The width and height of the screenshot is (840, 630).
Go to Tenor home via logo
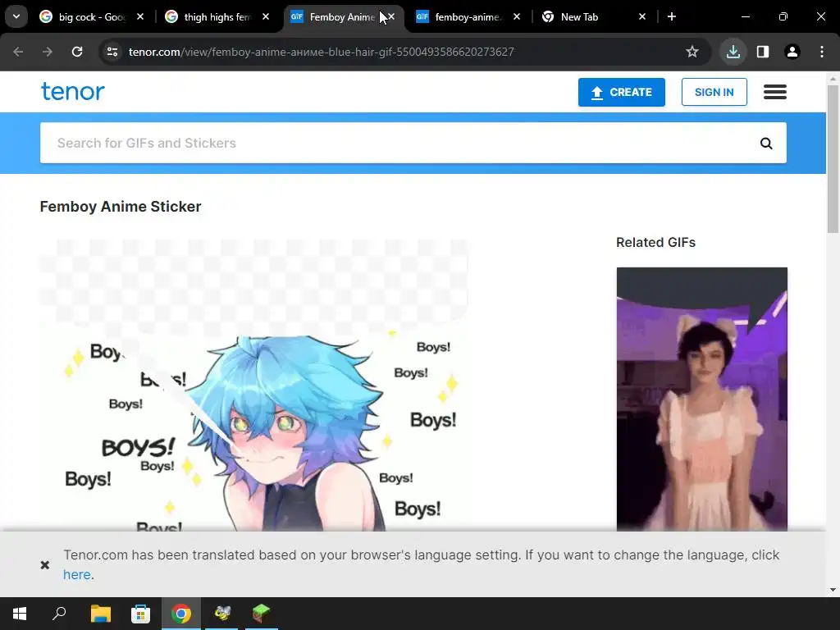point(73,92)
